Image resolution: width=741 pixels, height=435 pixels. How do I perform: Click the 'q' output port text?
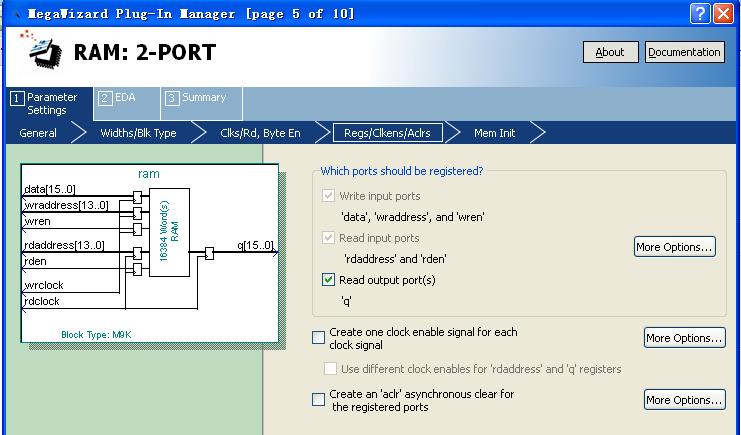[x=346, y=301]
